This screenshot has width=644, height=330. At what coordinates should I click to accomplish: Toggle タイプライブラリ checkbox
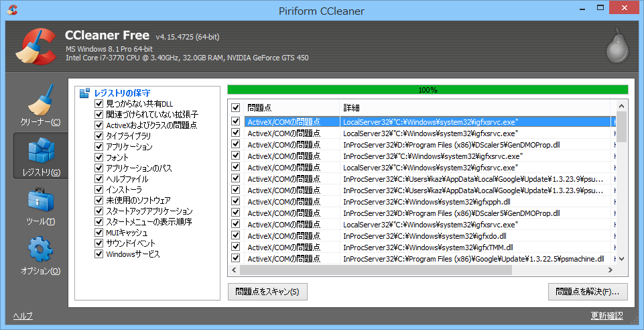point(99,135)
